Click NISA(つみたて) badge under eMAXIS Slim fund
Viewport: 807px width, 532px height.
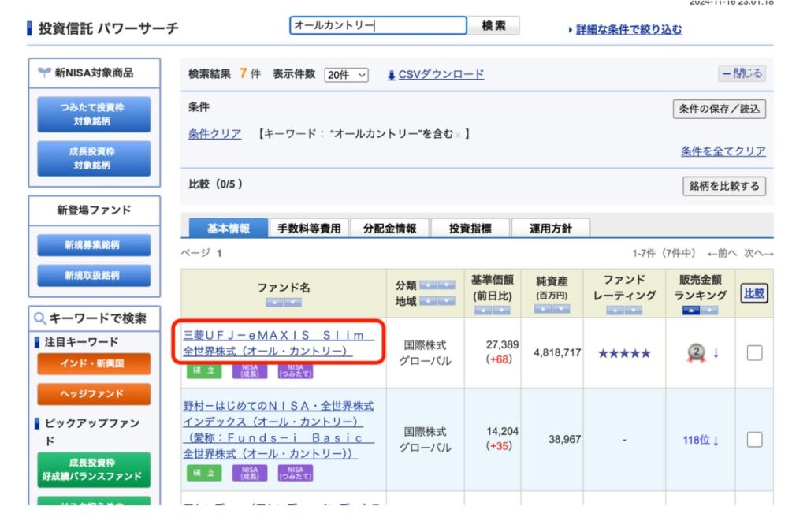(296, 370)
